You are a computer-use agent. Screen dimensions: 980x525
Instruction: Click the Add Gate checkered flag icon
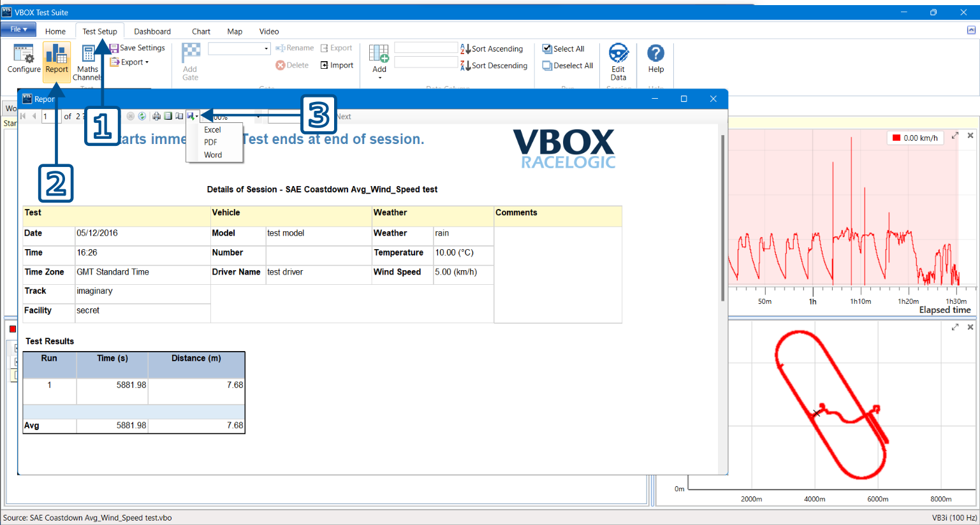click(x=191, y=52)
